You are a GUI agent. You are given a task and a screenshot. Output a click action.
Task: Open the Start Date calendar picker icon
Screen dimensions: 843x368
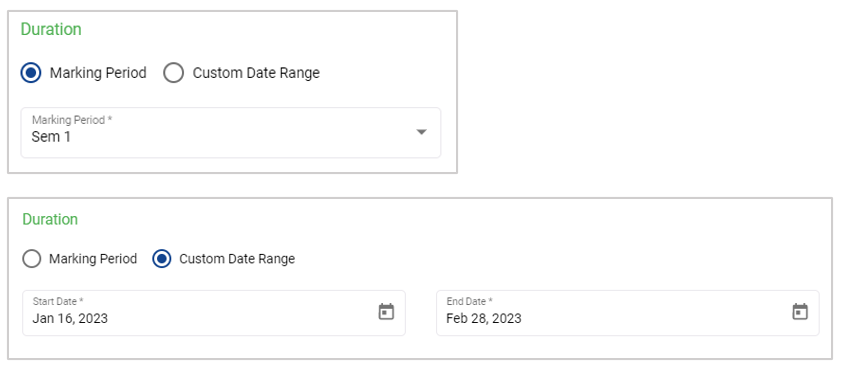point(386,312)
